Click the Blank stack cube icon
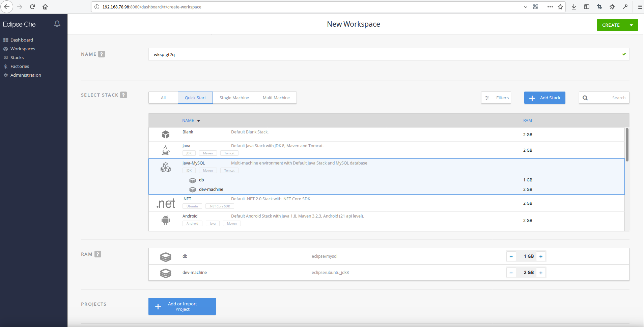Screen dimensions: 644x327 166,134
